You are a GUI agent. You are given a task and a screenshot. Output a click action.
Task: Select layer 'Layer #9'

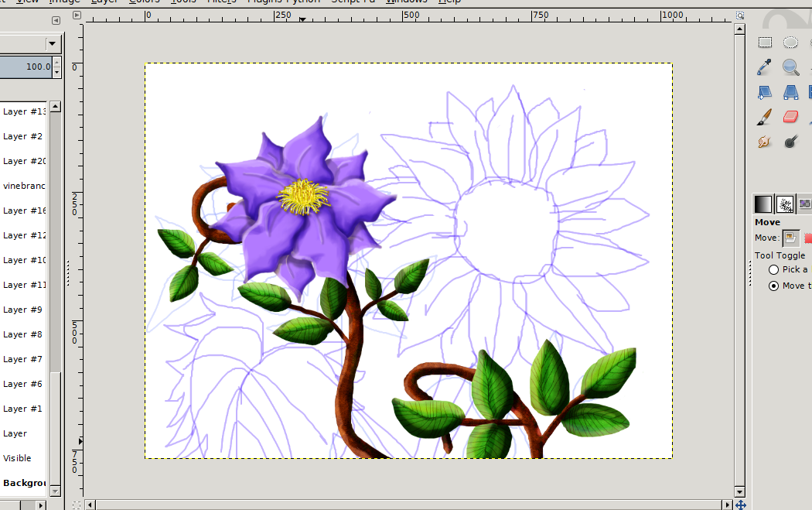tap(22, 310)
